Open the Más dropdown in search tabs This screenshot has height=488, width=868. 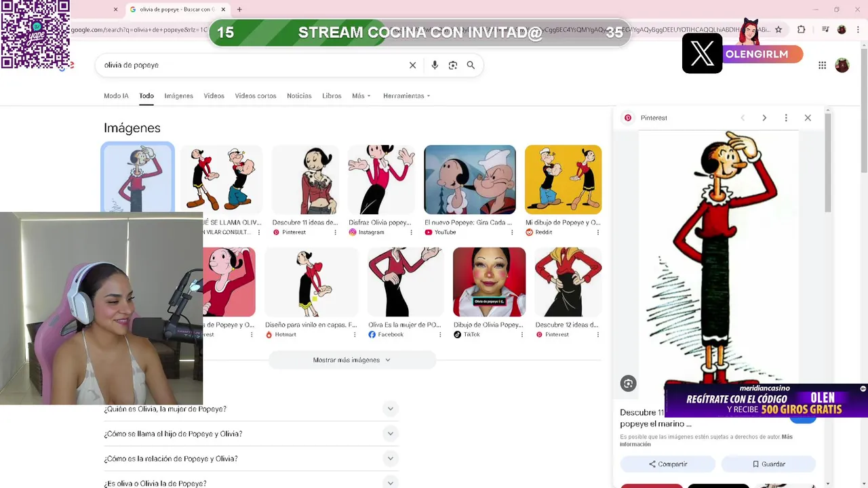tap(361, 96)
